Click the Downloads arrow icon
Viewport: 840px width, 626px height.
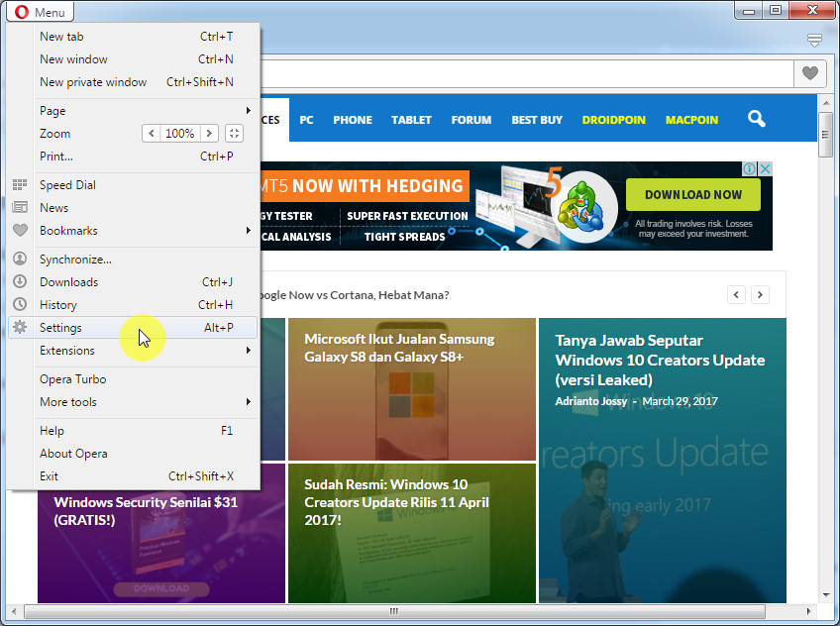tap(20, 281)
